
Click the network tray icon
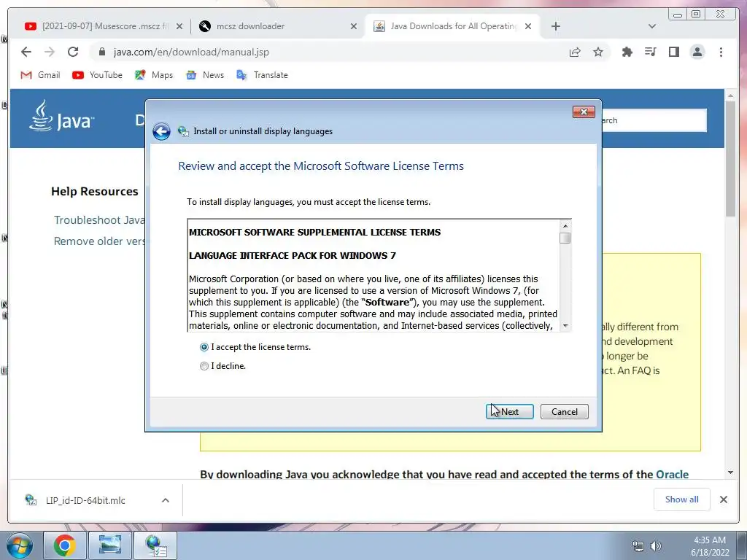[x=638, y=545]
